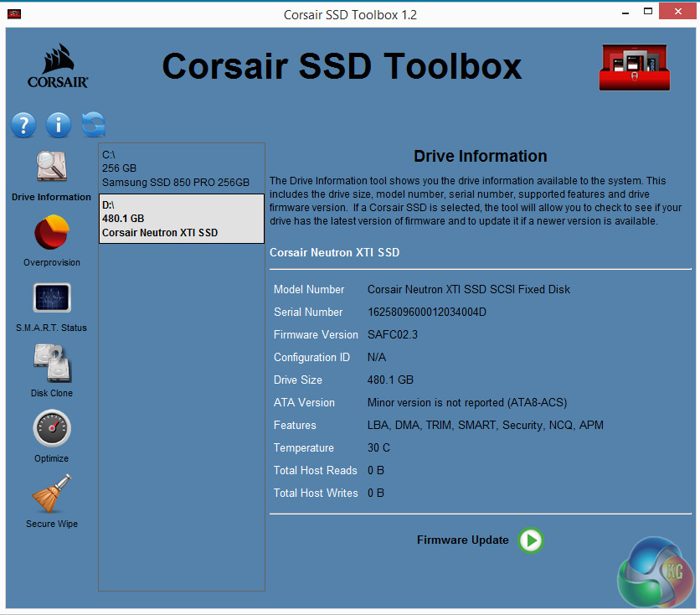This screenshot has height=615, width=700.
Task: Open the Disk Clone tool
Action: [52, 370]
